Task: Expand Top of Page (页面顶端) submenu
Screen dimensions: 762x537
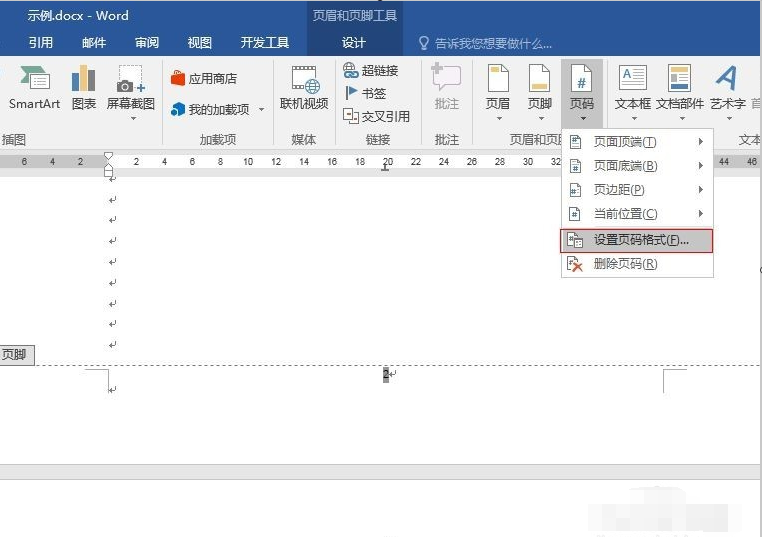Action: (637, 141)
